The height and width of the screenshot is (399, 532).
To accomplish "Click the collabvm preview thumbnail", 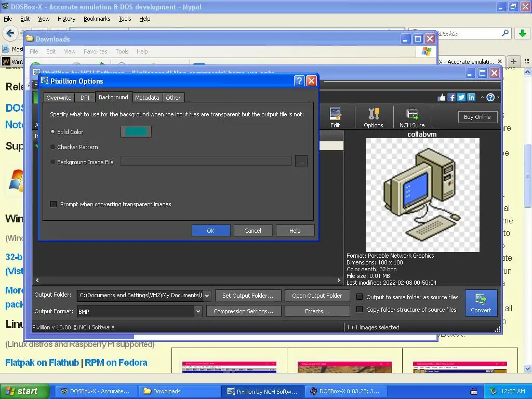I will tap(422, 195).
